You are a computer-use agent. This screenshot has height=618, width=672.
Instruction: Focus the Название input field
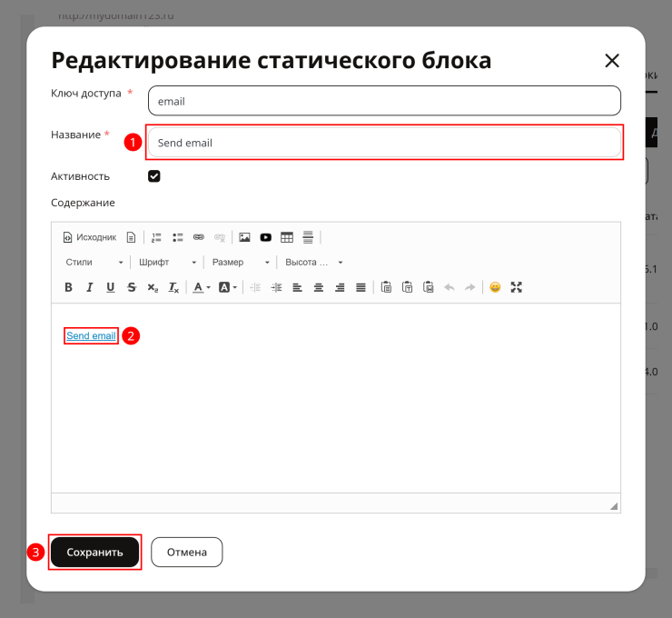point(384,143)
